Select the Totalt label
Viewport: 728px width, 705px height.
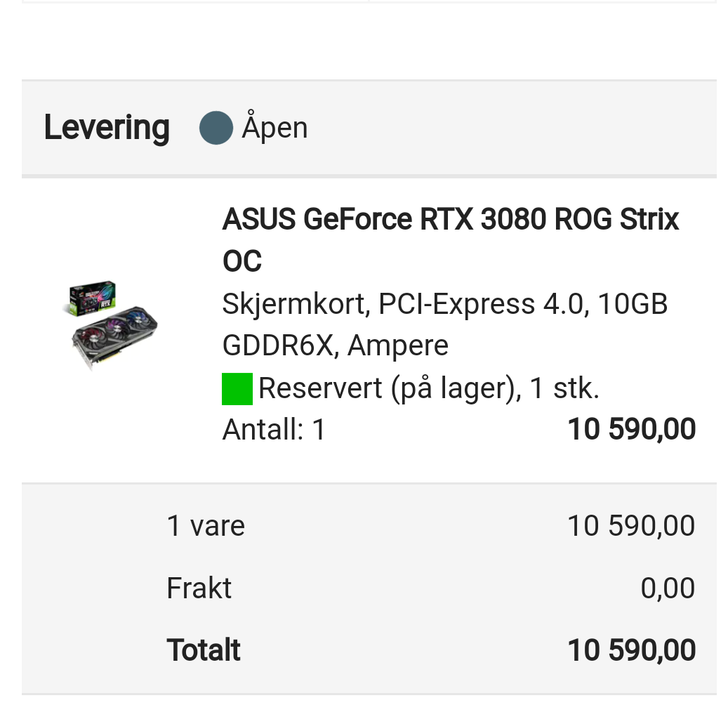[204, 650]
